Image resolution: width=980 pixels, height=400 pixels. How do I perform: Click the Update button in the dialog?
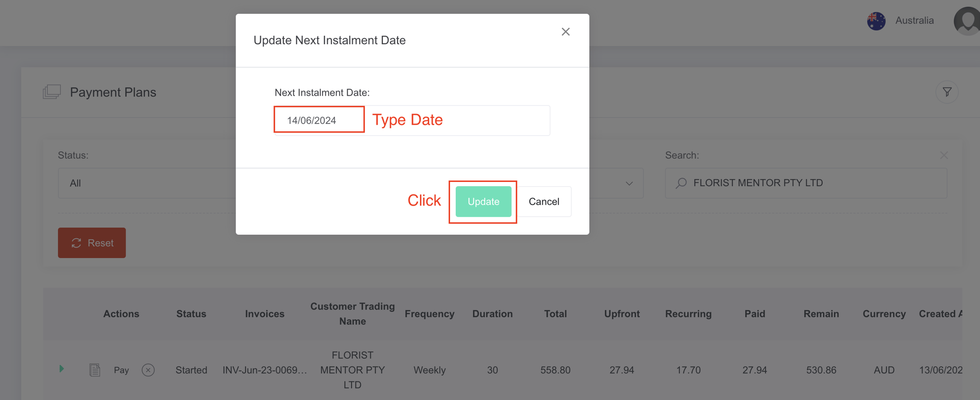tap(483, 201)
